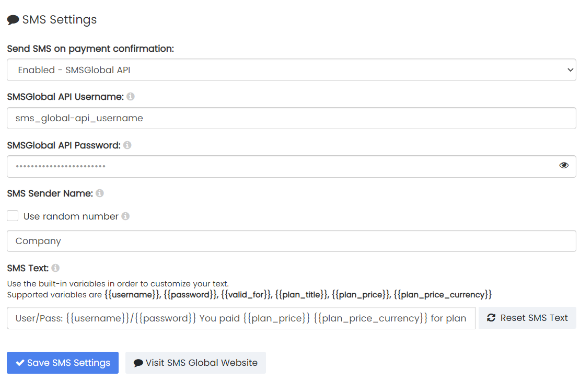The height and width of the screenshot is (392, 580).
Task: Click the refresh icon in Reset SMS Text
Action: click(491, 318)
